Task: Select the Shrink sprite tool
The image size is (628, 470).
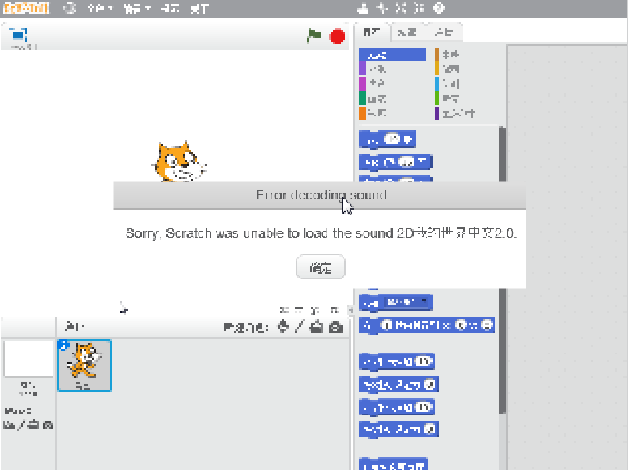Action: 419,8
